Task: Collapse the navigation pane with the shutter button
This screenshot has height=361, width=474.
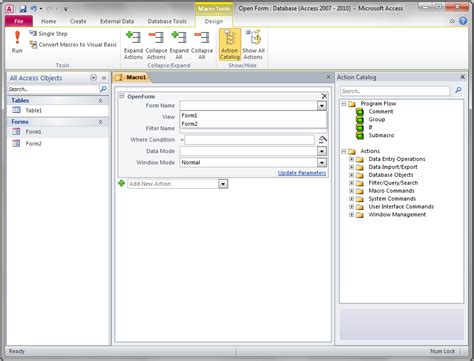Action: [104, 78]
